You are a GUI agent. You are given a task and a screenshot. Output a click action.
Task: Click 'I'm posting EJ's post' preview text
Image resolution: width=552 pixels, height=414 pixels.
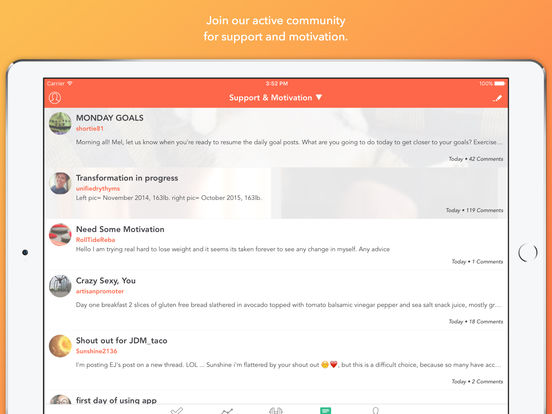point(289,365)
